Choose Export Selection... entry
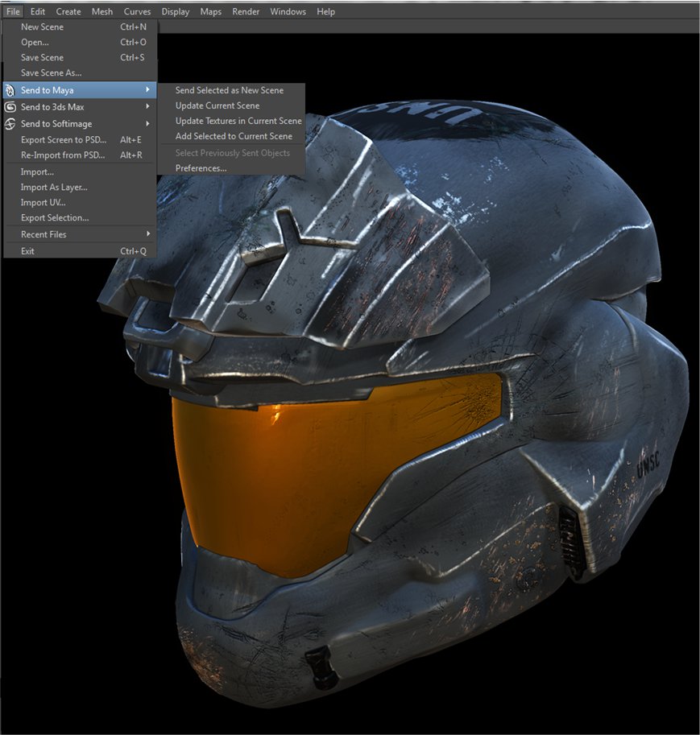 [81, 217]
